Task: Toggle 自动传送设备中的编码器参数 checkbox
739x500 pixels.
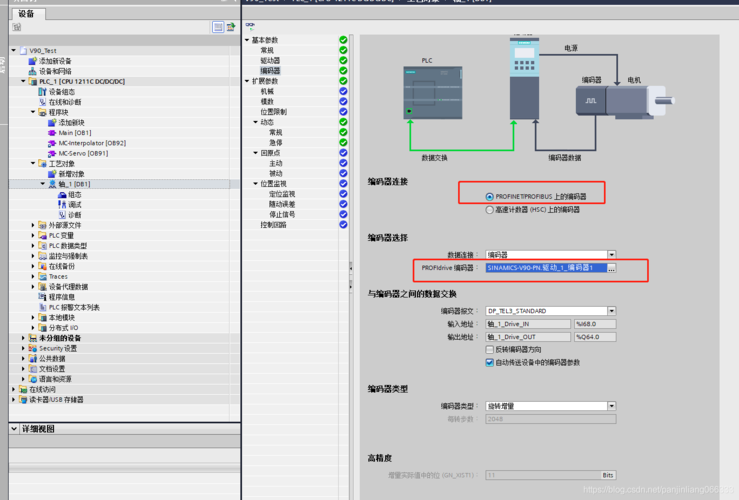Action: (489, 362)
